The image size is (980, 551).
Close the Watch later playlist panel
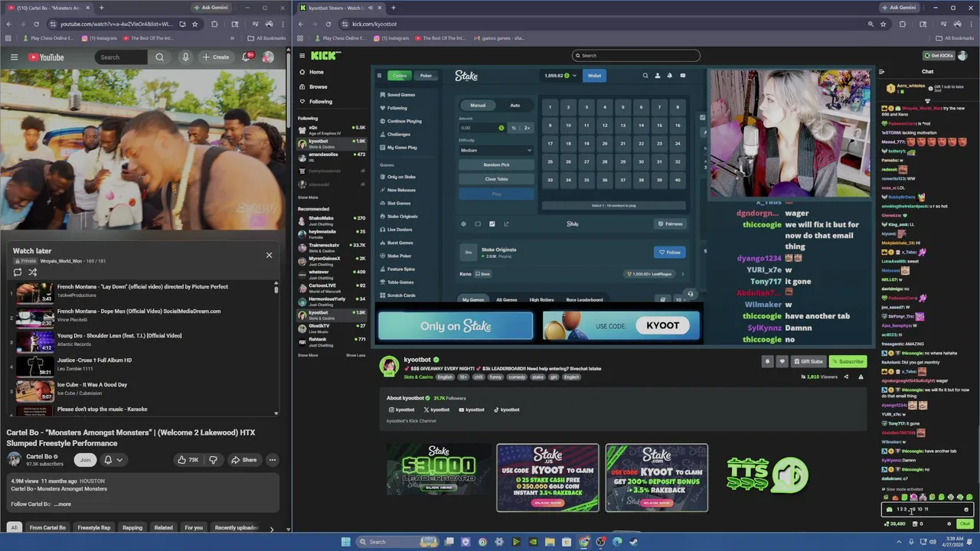(x=269, y=255)
